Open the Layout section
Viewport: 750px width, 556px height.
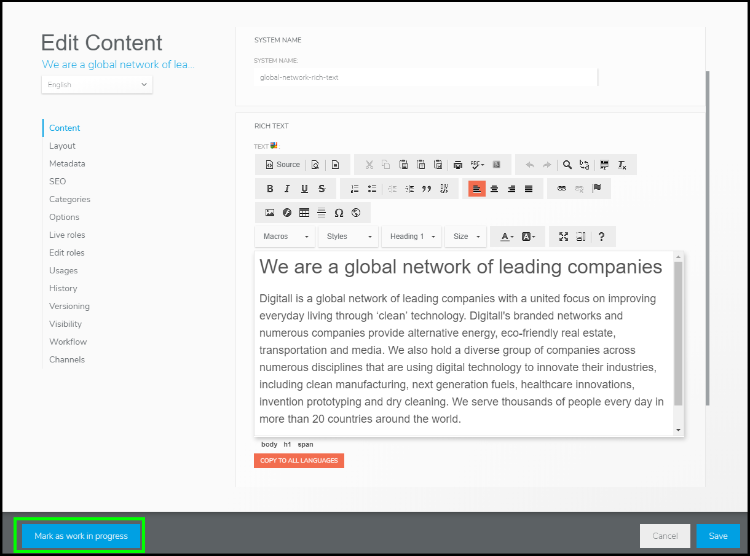(x=62, y=146)
